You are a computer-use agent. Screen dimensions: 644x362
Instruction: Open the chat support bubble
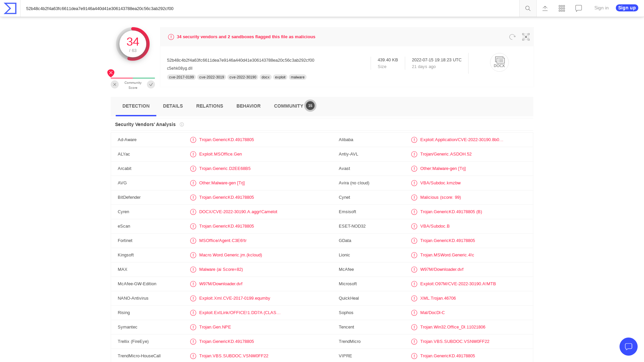pyautogui.click(x=629, y=347)
